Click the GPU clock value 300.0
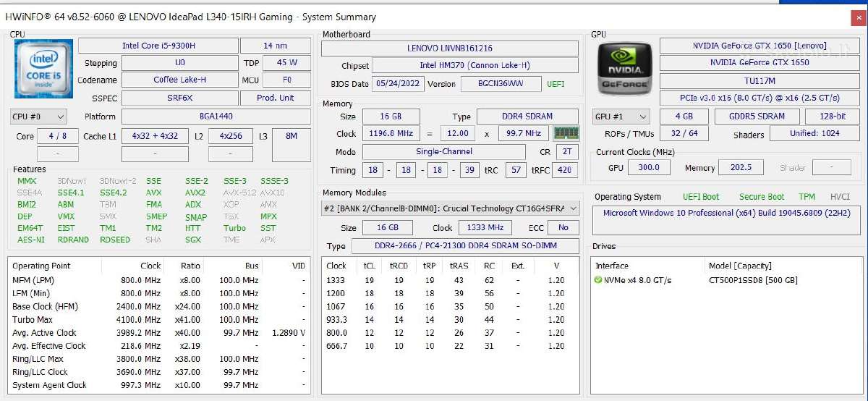This screenshot has height=401, width=868. click(x=649, y=168)
